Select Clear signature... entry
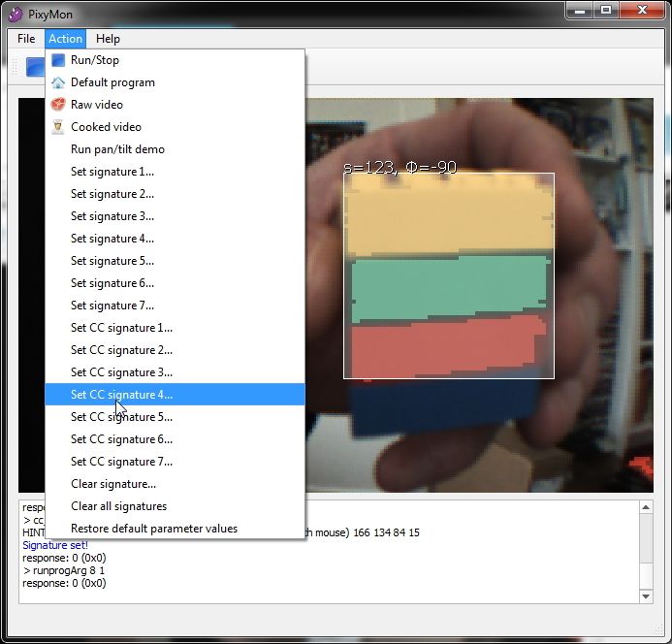672x644 pixels. tap(112, 484)
